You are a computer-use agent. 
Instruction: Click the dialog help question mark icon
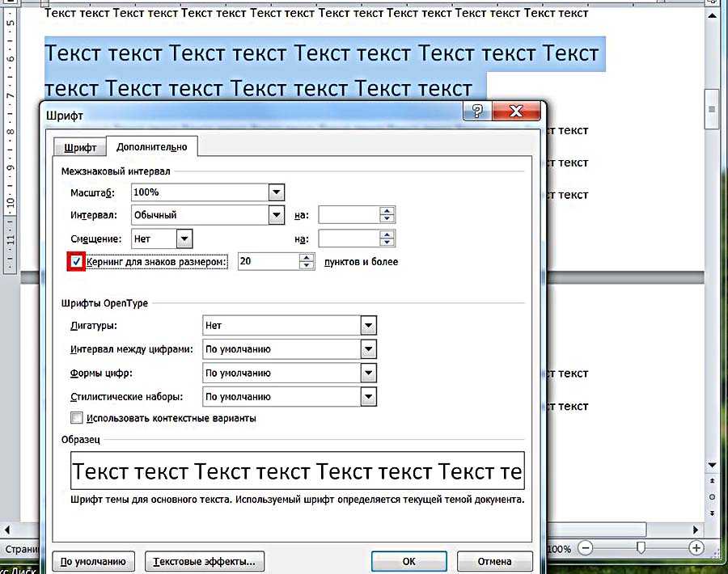[476, 112]
